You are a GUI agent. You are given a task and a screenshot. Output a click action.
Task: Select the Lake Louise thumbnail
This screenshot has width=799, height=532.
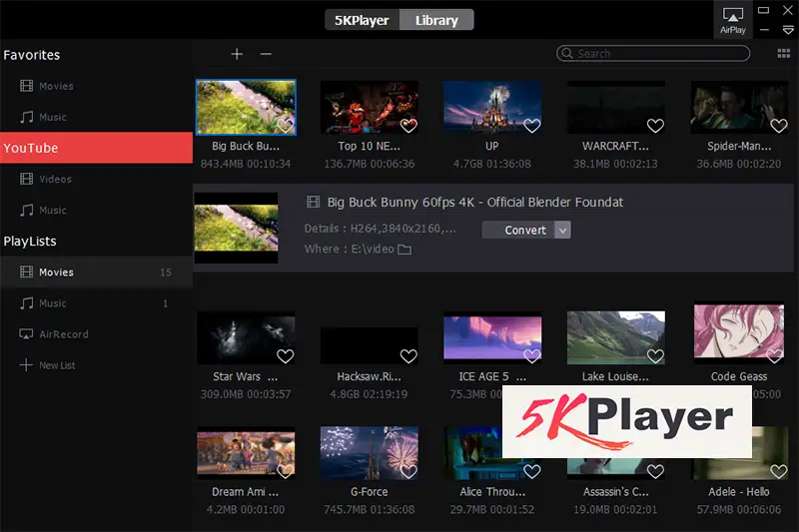(x=615, y=338)
